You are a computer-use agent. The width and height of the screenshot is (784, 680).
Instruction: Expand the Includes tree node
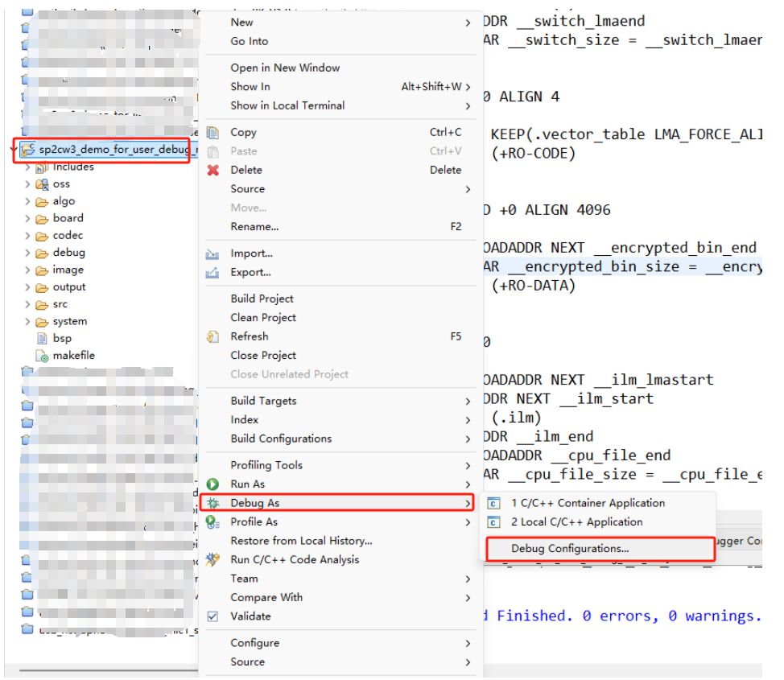click(x=28, y=167)
